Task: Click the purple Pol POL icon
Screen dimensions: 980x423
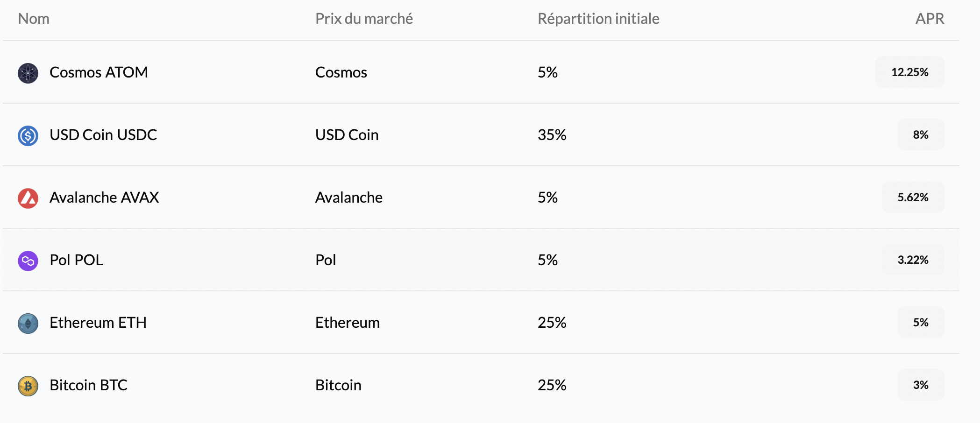Action: point(28,261)
